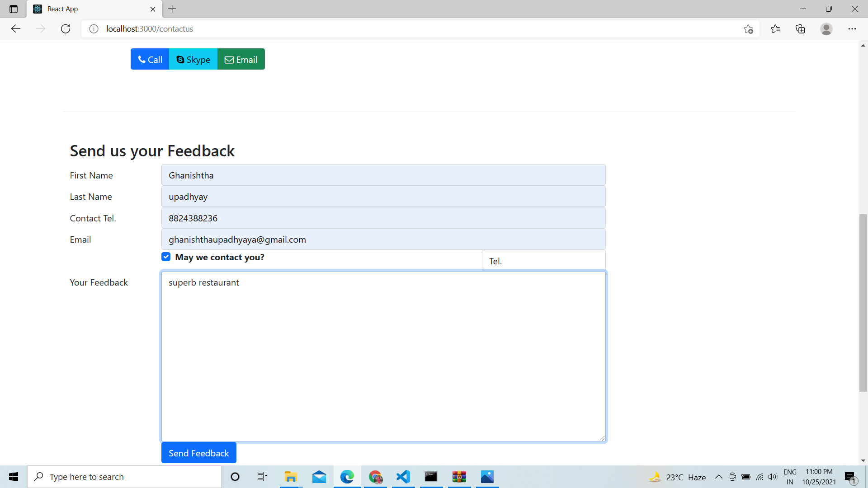Open File Explorer from taskbar
The width and height of the screenshot is (868, 488).
click(x=291, y=477)
